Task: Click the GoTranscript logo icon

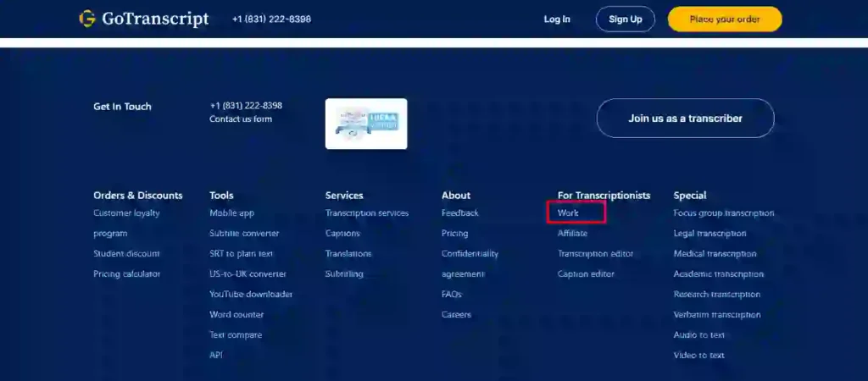Action: tap(87, 19)
